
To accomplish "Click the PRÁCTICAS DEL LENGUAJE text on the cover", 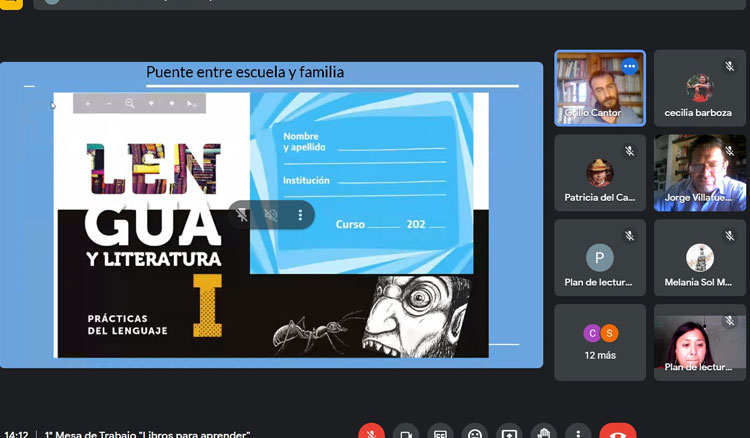I will coord(127,325).
